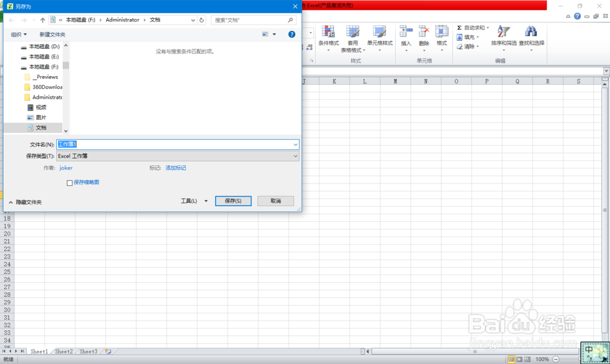Expand the Excel formula bar
Screen dimensions: 610x364
[x=606, y=71]
